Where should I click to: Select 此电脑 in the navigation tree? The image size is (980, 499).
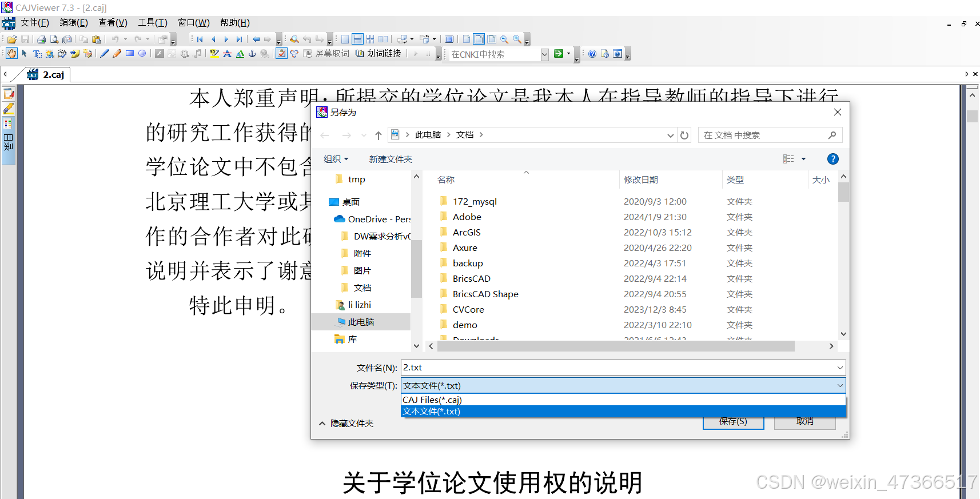point(361,322)
